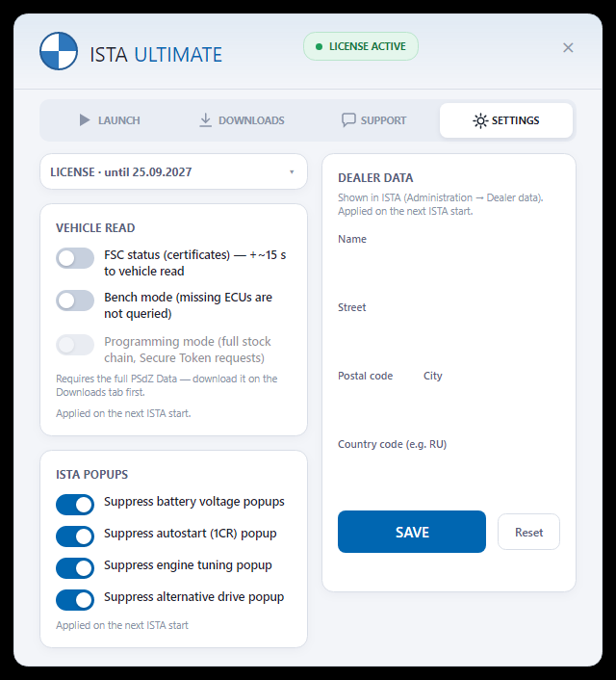Screen dimensions: 616x680
Task: Click the dealer Name input field
Action: click(449, 268)
